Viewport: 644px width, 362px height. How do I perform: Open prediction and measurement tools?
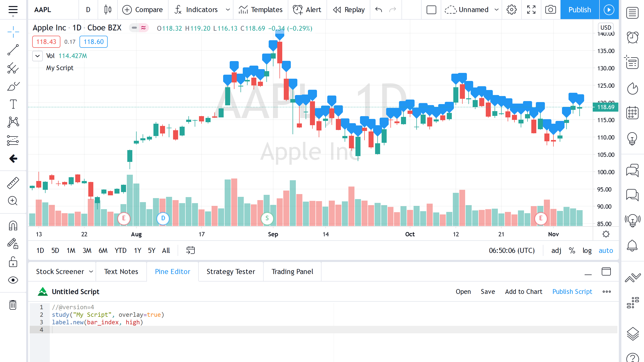tap(13, 140)
